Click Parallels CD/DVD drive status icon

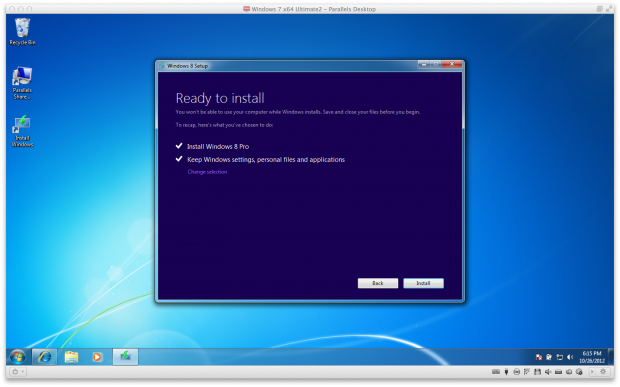coord(516,372)
